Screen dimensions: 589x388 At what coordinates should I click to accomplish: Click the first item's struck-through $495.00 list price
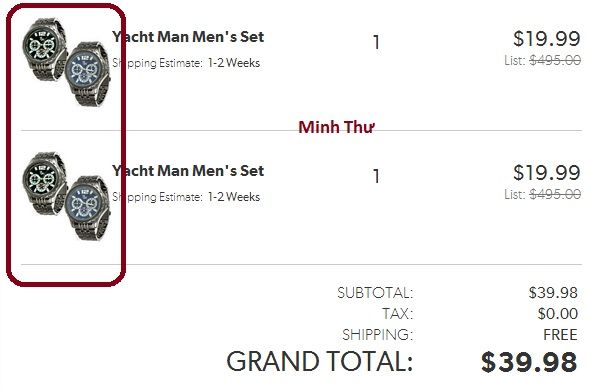point(555,60)
